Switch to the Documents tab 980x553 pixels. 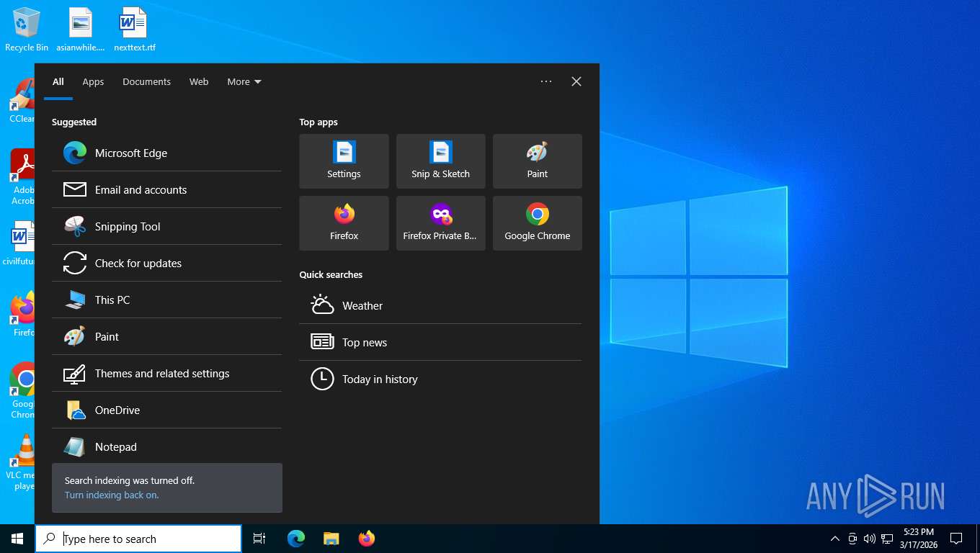click(146, 81)
